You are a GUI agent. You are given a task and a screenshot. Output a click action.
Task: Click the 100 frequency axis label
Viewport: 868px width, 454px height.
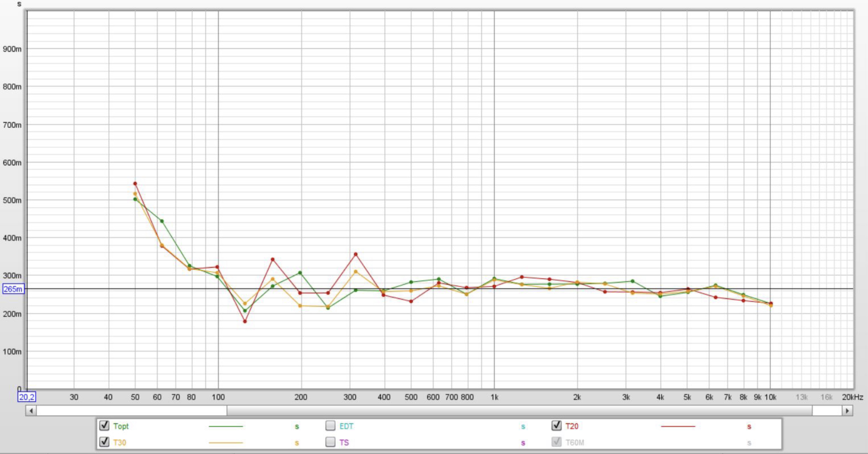click(x=218, y=397)
